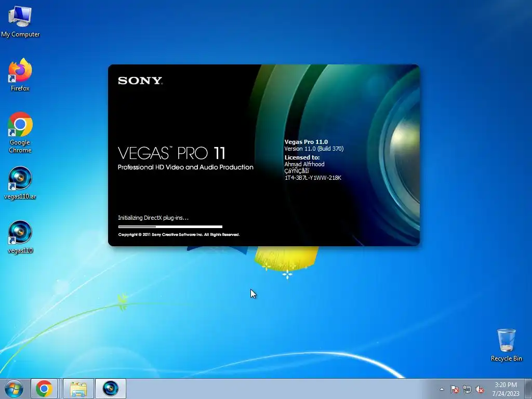Click the 'Vegas Pro 11.0' bold heading
The image size is (532, 399).
306,142
